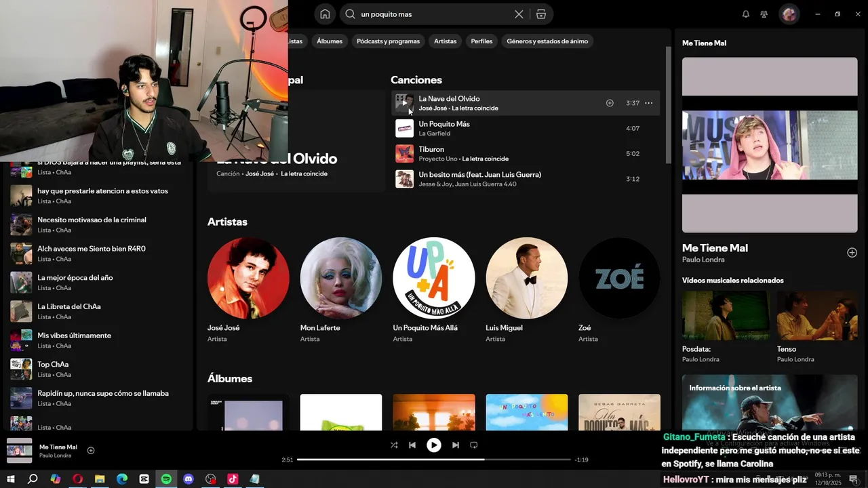Open Opera browser from the taskbar

pos(77,479)
